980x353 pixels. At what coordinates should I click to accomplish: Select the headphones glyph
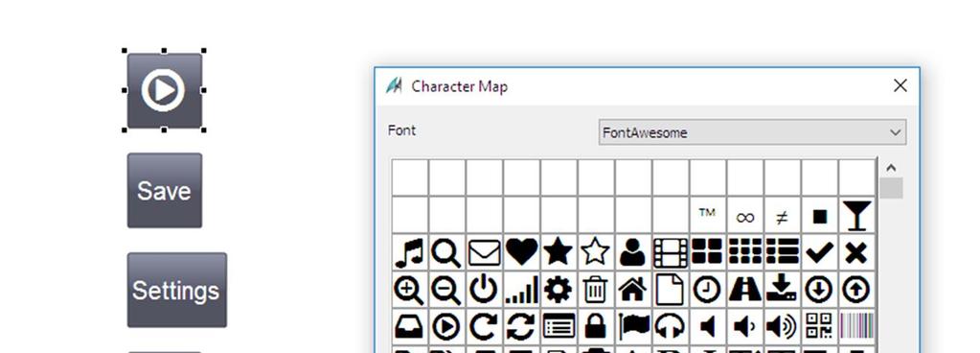[670, 327]
